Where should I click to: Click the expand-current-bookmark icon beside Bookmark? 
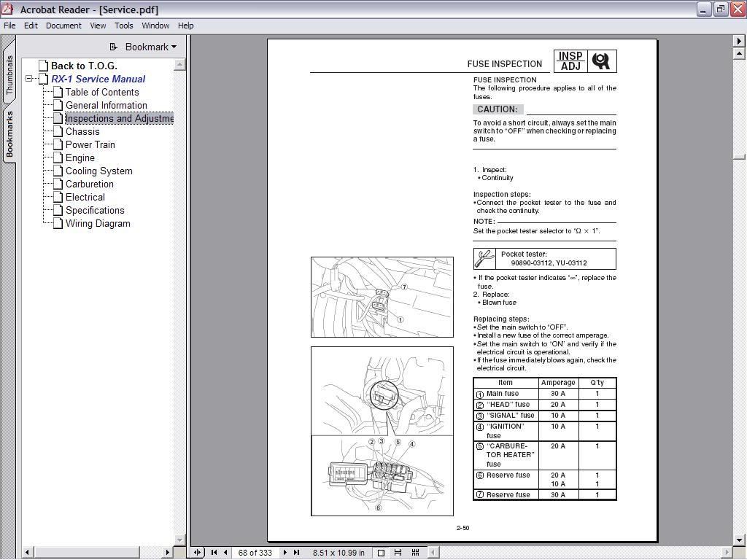pyautogui.click(x=113, y=47)
